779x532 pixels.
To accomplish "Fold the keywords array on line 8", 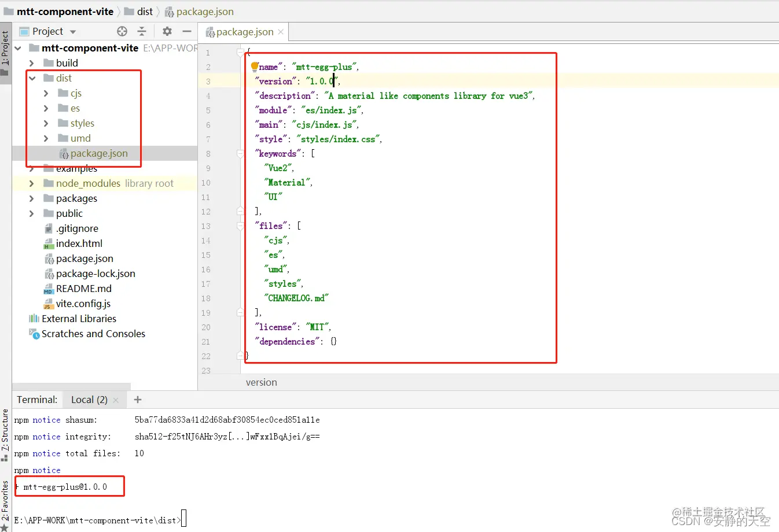I will [240, 153].
